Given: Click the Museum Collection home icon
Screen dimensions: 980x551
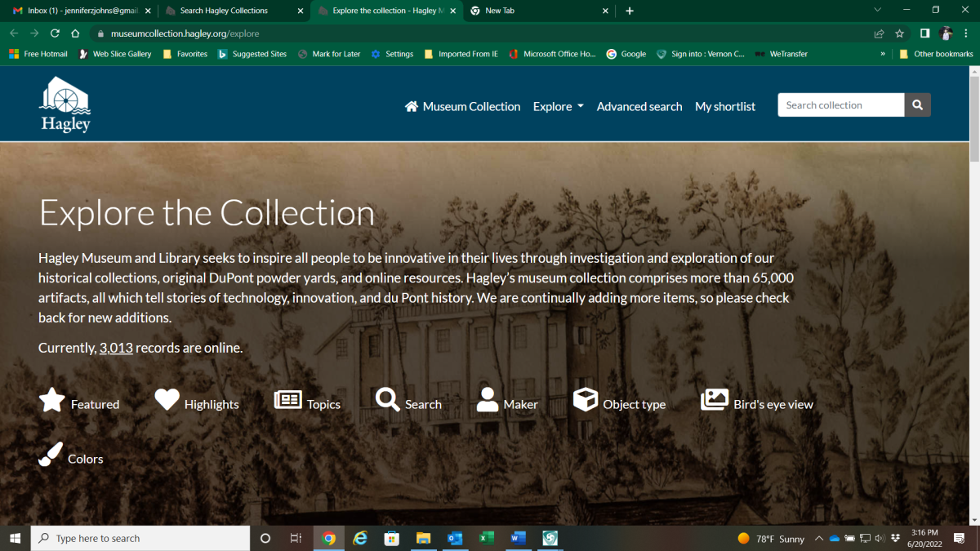Looking at the screenshot, I should coord(412,106).
